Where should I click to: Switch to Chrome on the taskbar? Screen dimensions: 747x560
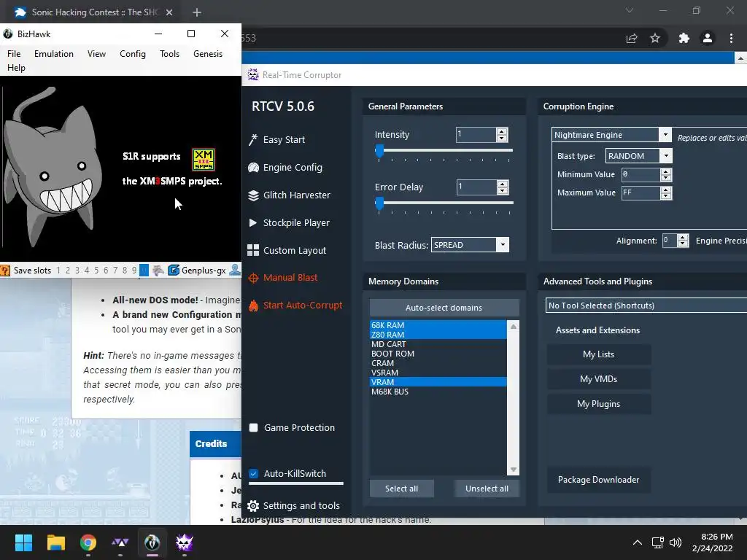click(88, 542)
